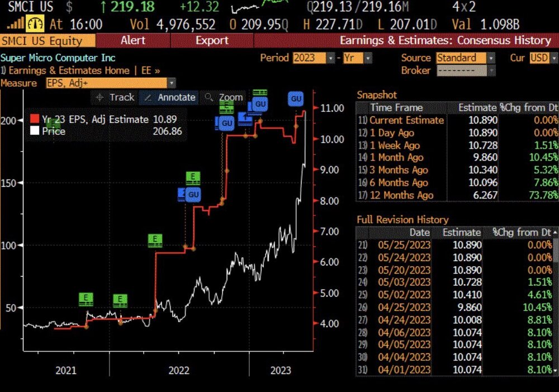Open the Alert menu tab

coord(133,40)
